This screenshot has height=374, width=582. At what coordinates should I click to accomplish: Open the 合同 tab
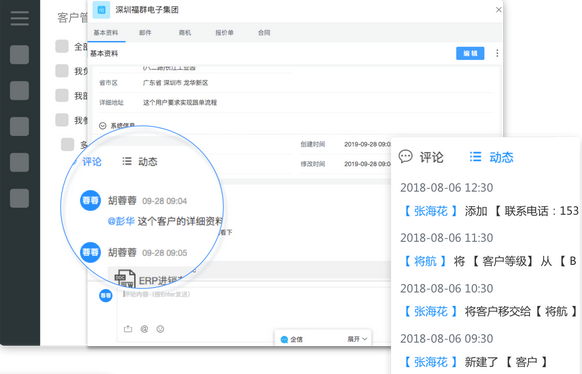coord(264,33)
